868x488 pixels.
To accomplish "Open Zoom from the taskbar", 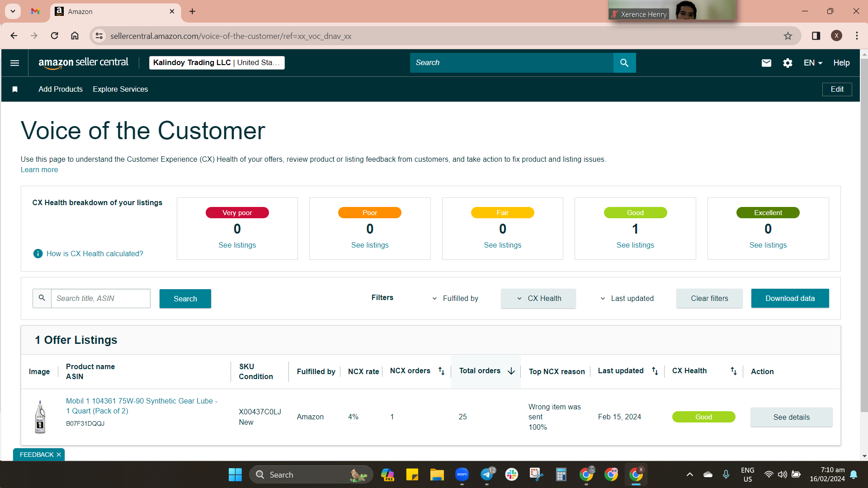I will [x=462, y=474].
